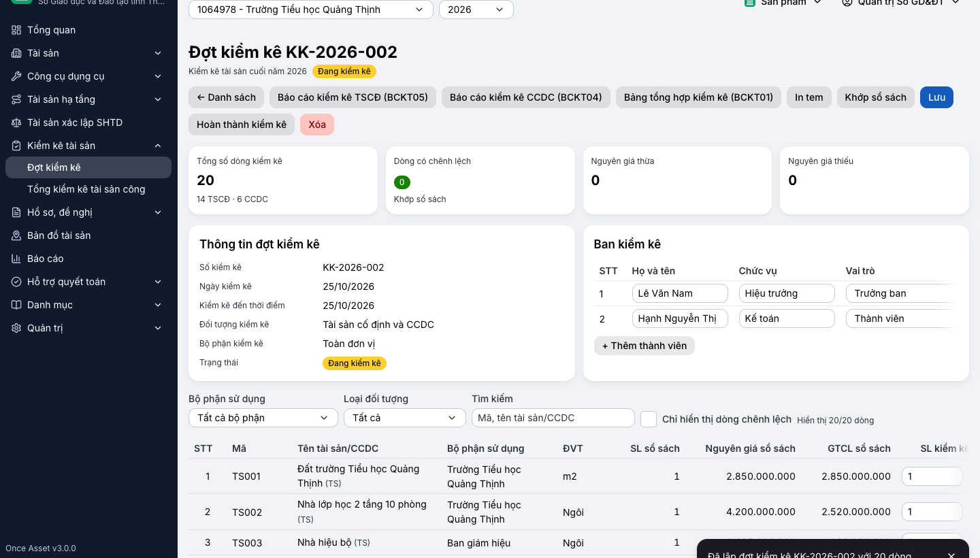Screen dimensions: 980x558
Task: Click the Công cụ dụng cụ wrench icon
Action: 16,76
